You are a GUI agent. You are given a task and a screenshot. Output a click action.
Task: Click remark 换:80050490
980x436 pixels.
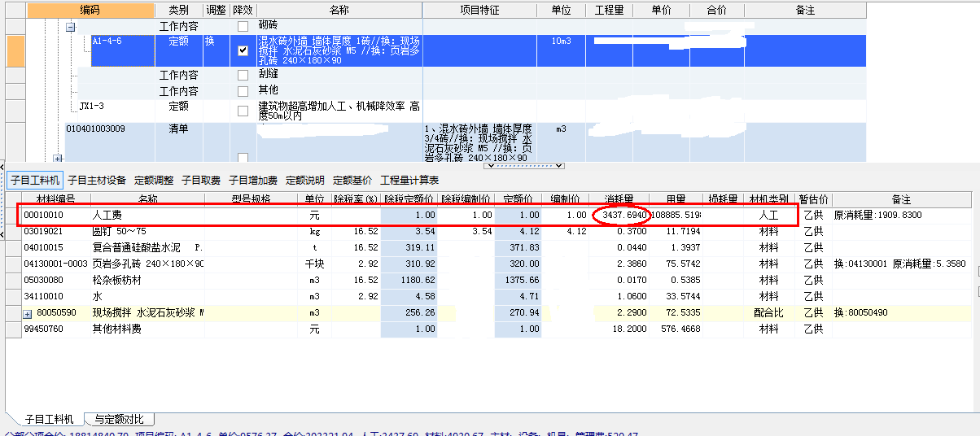click(860, 313)
